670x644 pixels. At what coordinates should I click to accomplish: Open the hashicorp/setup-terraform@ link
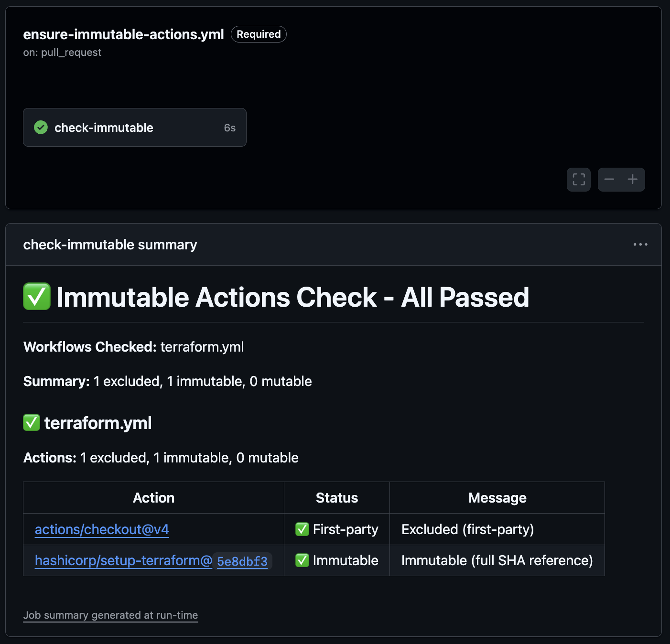123,560
